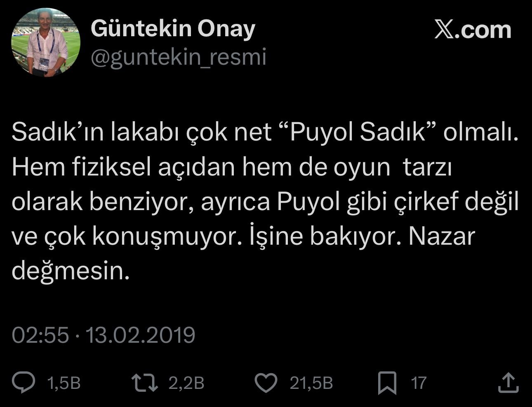Viewport: 532px width, 407px height.
Task: Click the 1,5B reply count
Action: (x=64, y=383)
